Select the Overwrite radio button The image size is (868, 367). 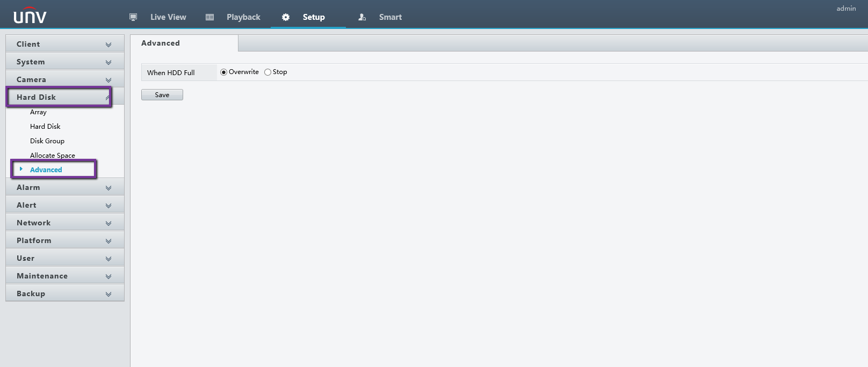[x=224, y=72]
